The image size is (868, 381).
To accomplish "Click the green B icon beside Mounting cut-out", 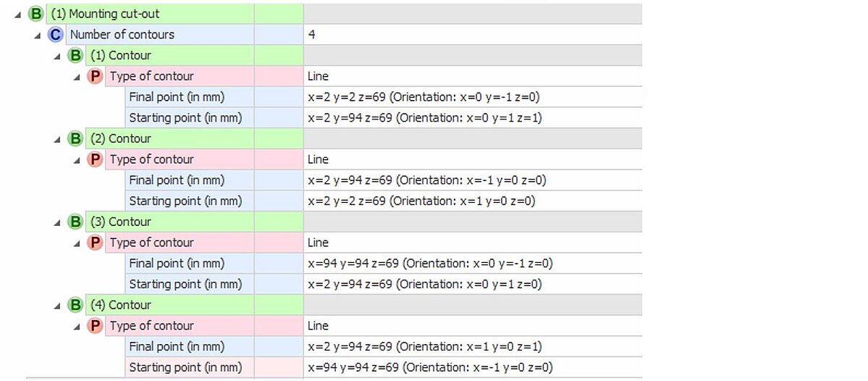I will [35, 14].
